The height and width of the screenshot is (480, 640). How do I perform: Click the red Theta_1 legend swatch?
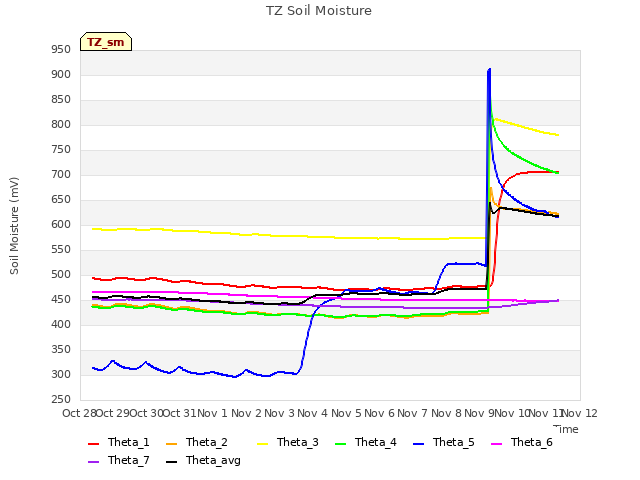point(93,443)
